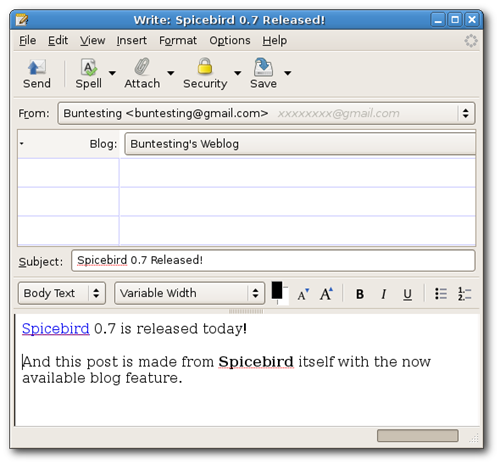
Task: Open the View menu
Action: point(92,41)
